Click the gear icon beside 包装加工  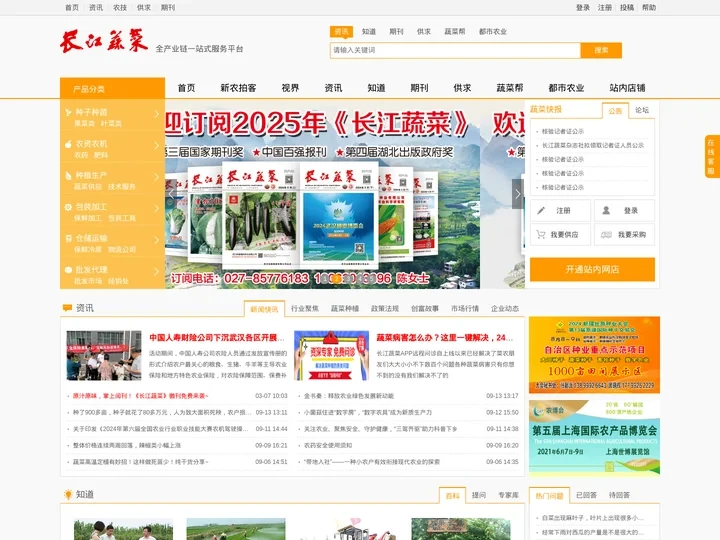click(68, 207)
